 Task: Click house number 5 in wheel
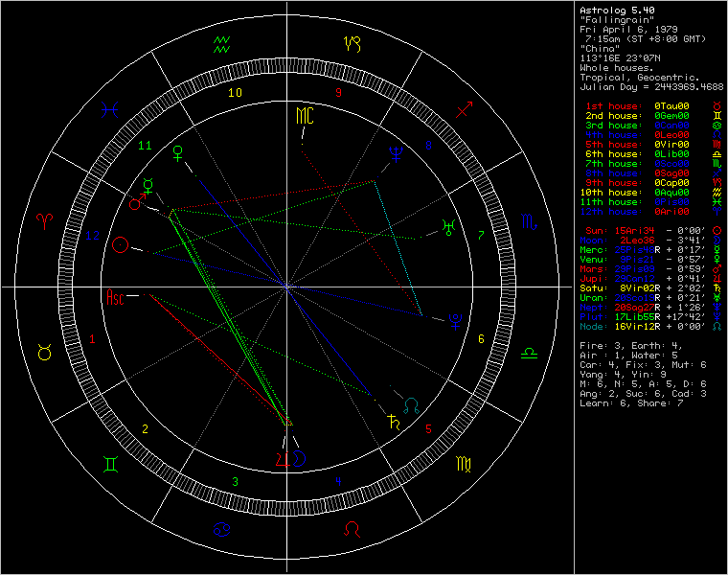point(428,429)
